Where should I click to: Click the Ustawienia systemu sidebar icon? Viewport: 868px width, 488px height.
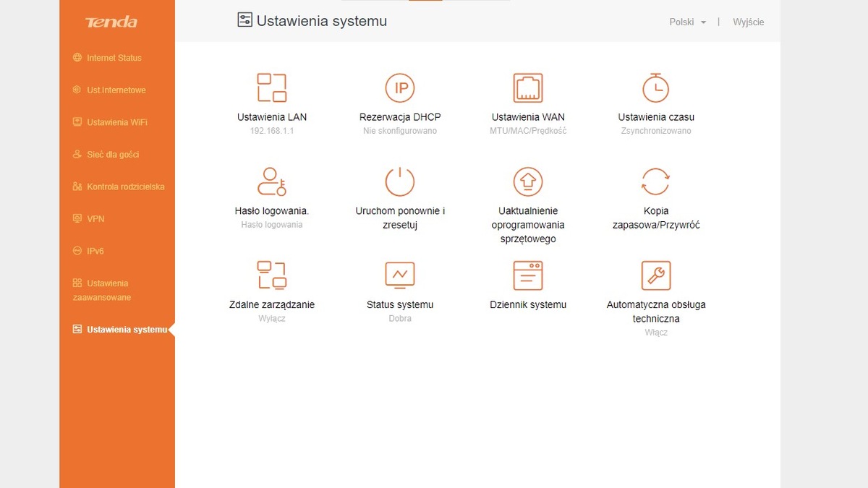[x=77, y=330]
